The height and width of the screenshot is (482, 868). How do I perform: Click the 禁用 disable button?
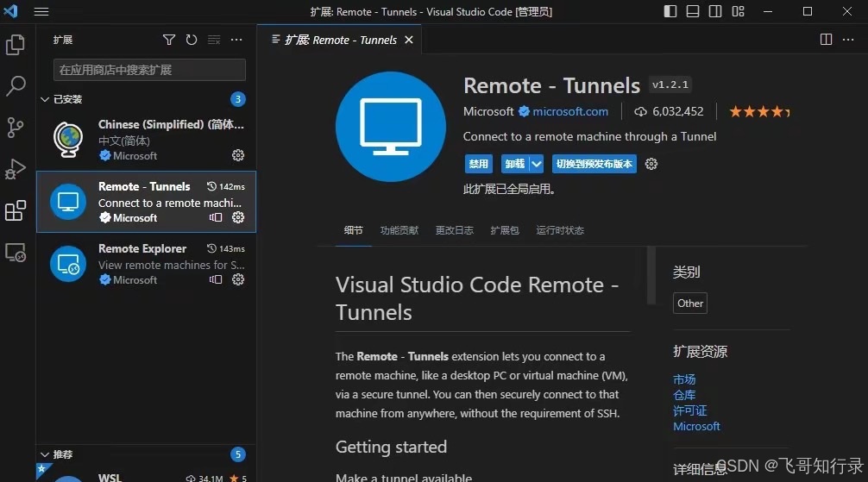click(478, 164)
